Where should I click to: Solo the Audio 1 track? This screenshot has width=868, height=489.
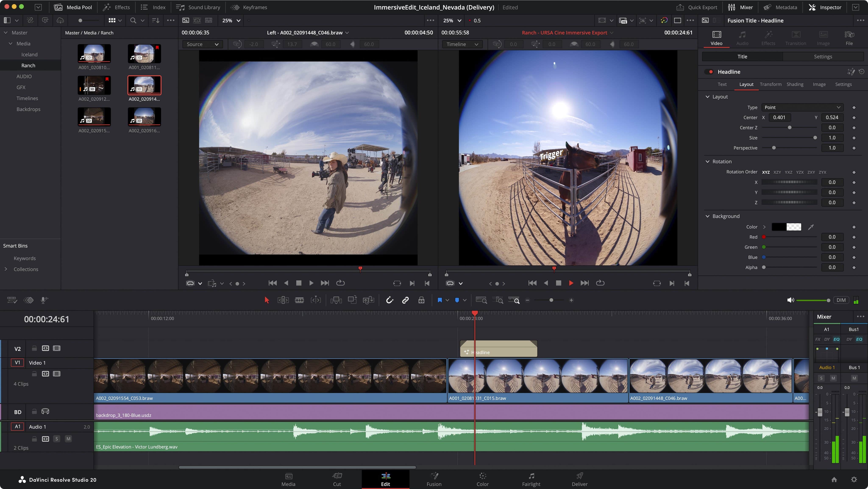[x=57, y=439]
